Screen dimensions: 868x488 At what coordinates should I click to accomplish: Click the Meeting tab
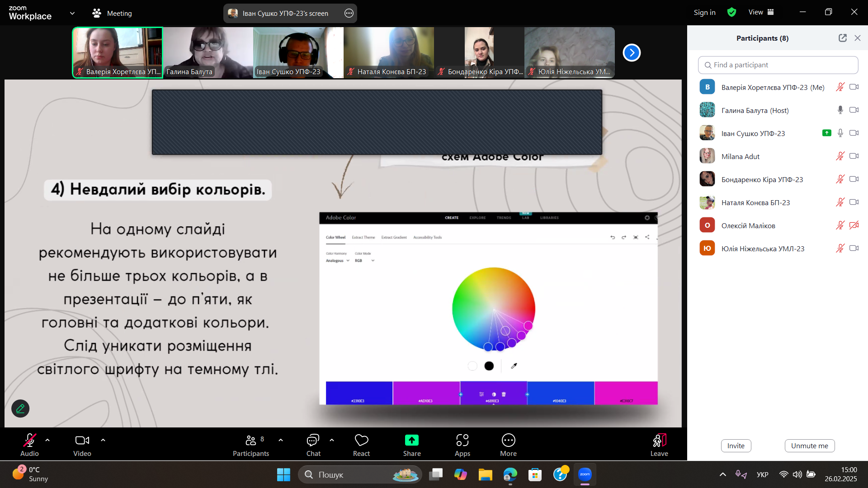(112, 13)
